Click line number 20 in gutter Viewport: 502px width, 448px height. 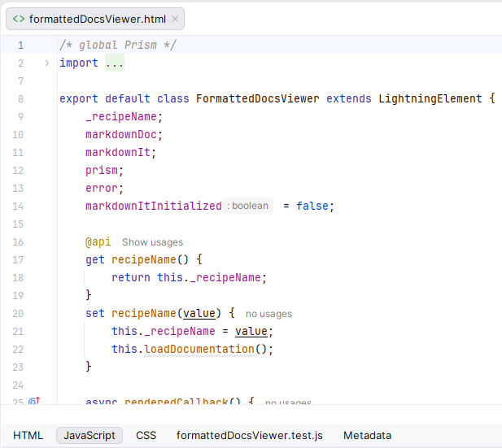point(18,314)
